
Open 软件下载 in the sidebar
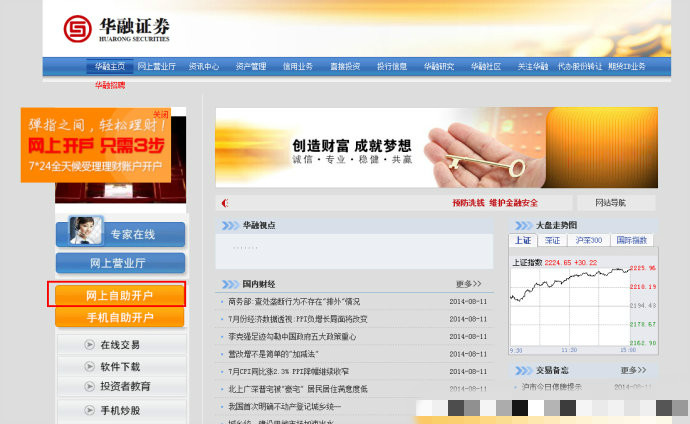120,366
